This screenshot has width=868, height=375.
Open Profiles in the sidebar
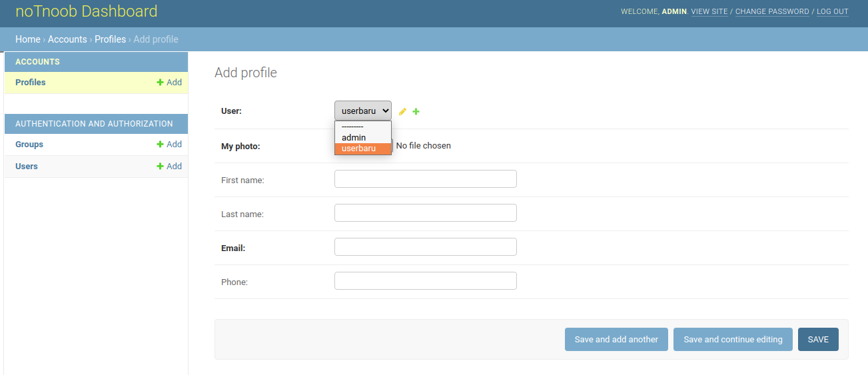pyautogui.click(x=31, y=83)
